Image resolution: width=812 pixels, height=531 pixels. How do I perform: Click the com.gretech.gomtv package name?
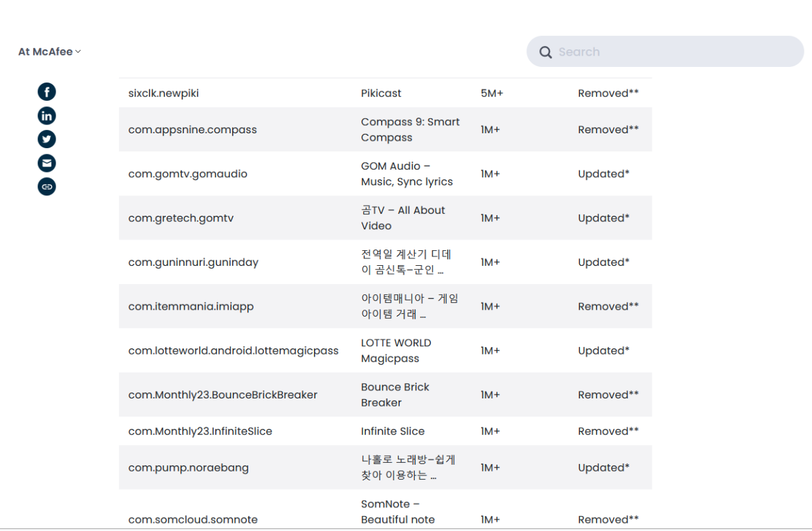coord(181,218)
